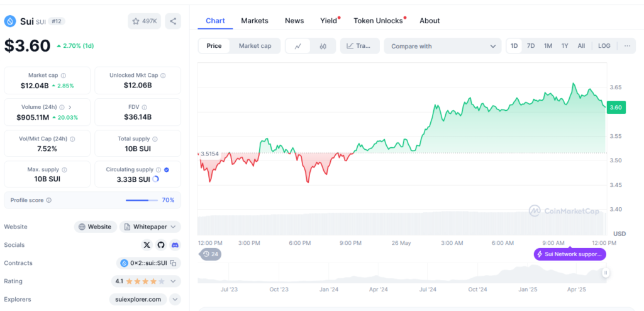
Task: Click the $36.14B FDV value
Action: pyautogui.click(x=138, y=117)
